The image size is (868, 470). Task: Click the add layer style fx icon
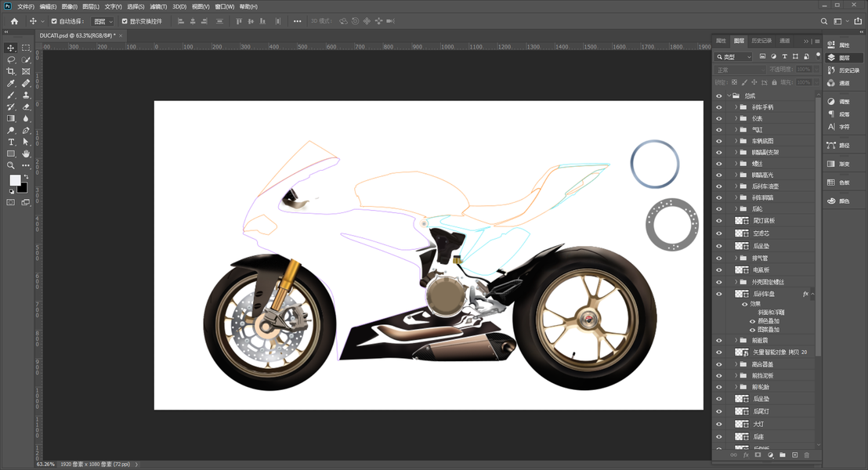tap(746, 455)
